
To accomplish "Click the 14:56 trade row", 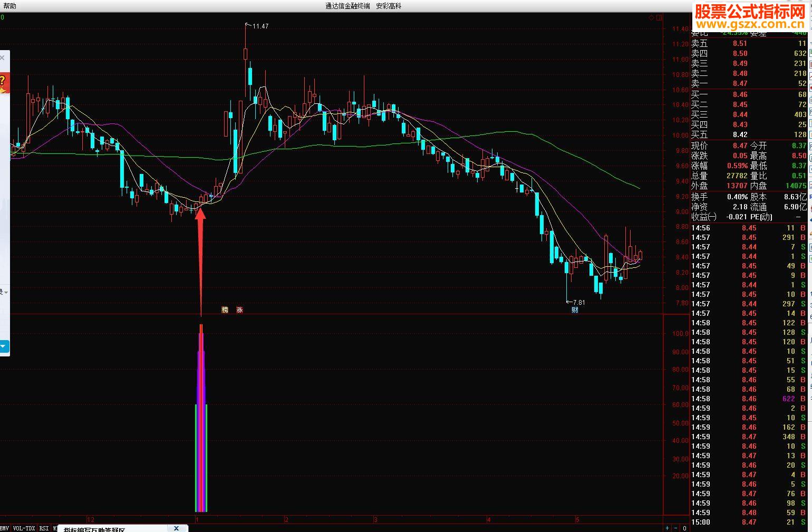I will pos(749,228).
